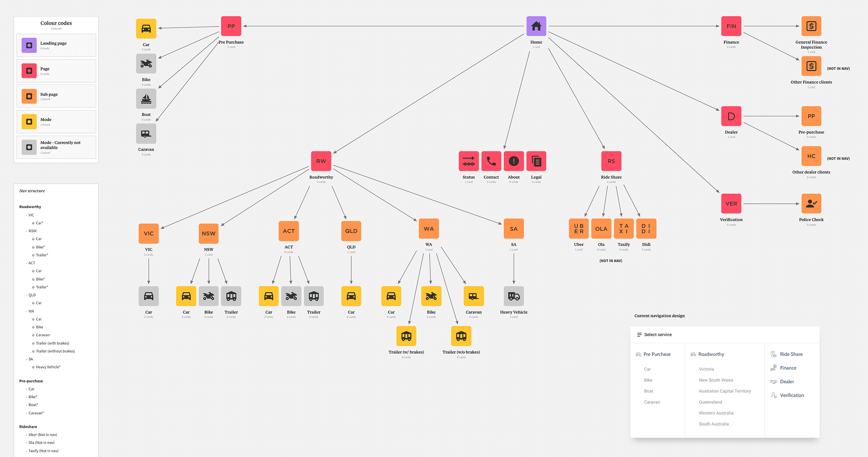The width and height of the screenshot is (868, 457).
Task: Select the Boat icon under Pre Purchase
Action: click(146, 98)
